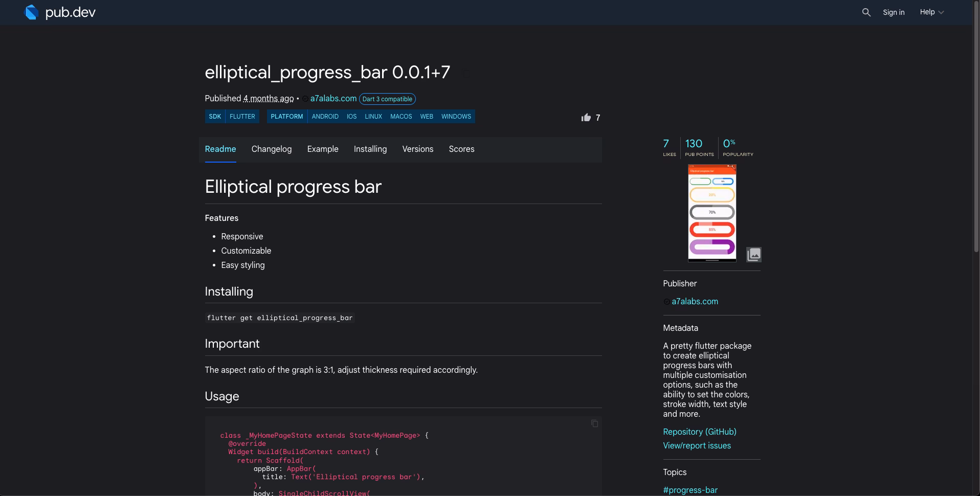
Task: Expand the Help dropdown menu
Action: pyautogui.click(x=931, y=12)
